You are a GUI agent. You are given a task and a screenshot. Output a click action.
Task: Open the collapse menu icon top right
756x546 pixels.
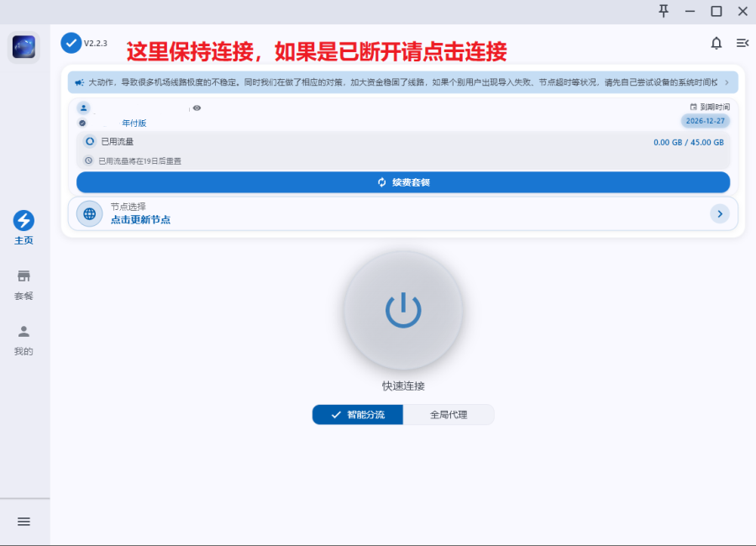coord(742,44)
